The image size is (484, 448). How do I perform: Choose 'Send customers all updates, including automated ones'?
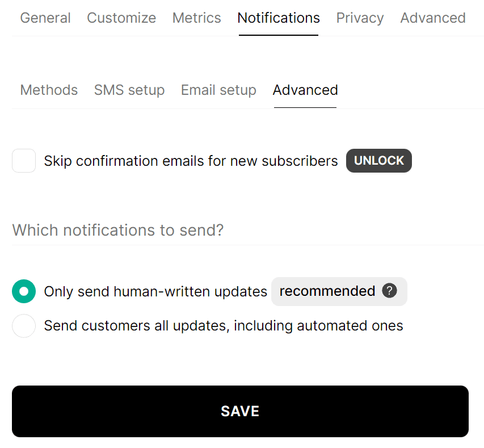(x=24, y=325)
